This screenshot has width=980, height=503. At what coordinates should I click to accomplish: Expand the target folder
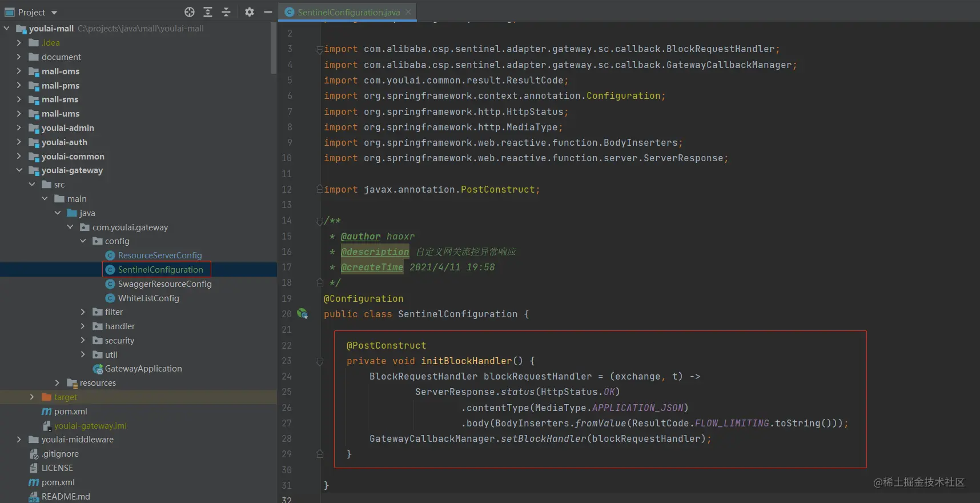coord(32,397)
